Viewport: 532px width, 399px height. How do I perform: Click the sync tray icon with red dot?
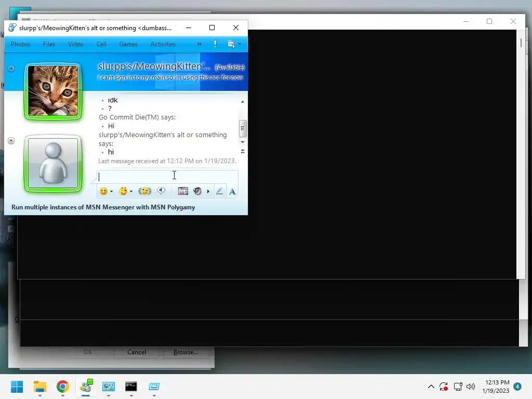pyautogui.click(x=444, y=387)
